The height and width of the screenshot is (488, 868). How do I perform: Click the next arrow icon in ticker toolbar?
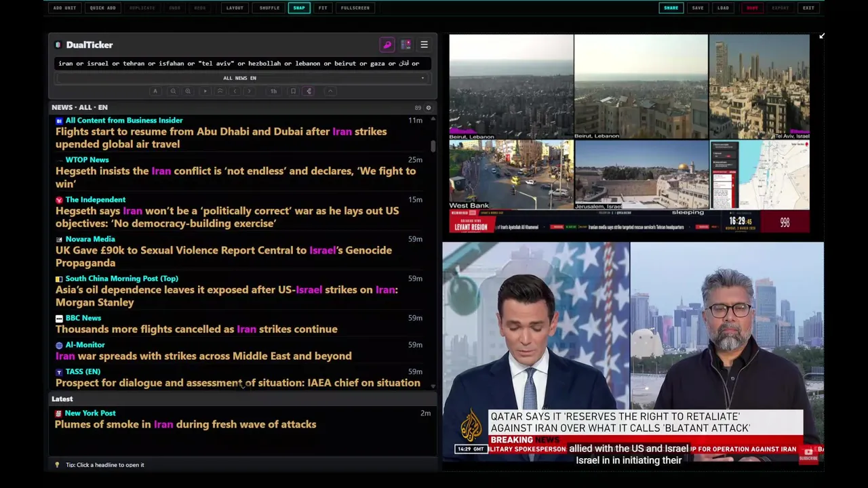click(250, 91)
